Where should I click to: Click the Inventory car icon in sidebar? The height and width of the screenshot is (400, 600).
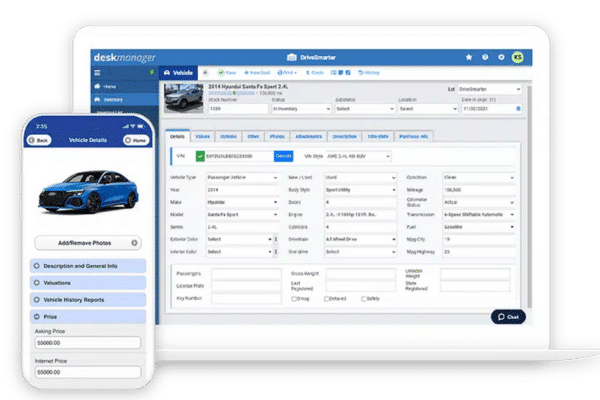(x=97, y=99)
